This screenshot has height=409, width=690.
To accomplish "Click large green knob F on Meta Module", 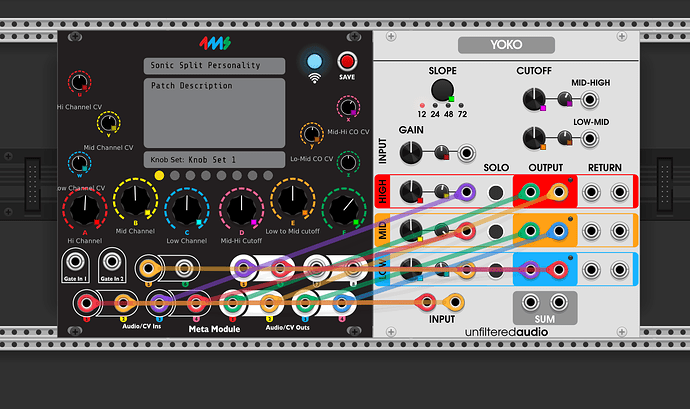I will point(344,210).
